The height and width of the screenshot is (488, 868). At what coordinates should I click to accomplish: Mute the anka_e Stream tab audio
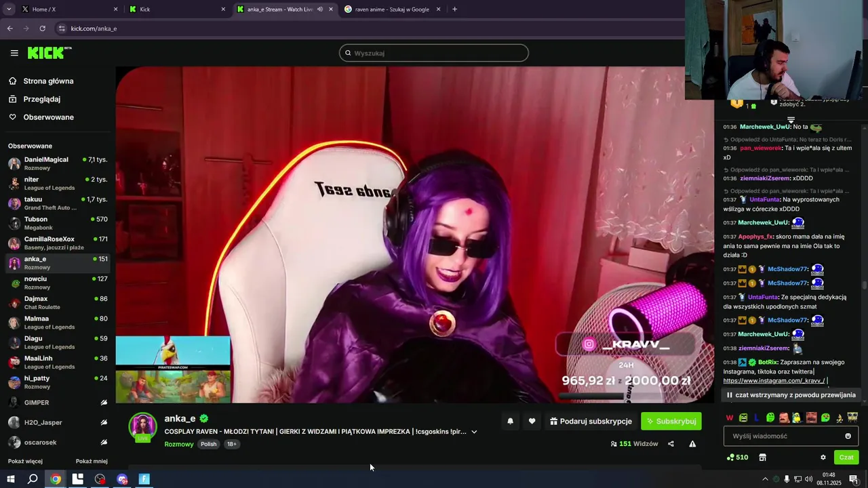[x=319, y=9]
